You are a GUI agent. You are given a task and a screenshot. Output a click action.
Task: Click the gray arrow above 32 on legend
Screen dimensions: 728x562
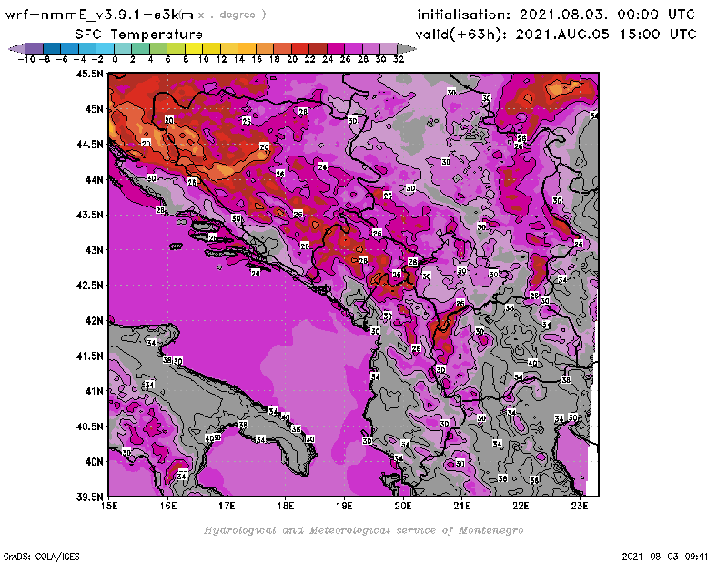pyautogui.click(x=407, y=48)
